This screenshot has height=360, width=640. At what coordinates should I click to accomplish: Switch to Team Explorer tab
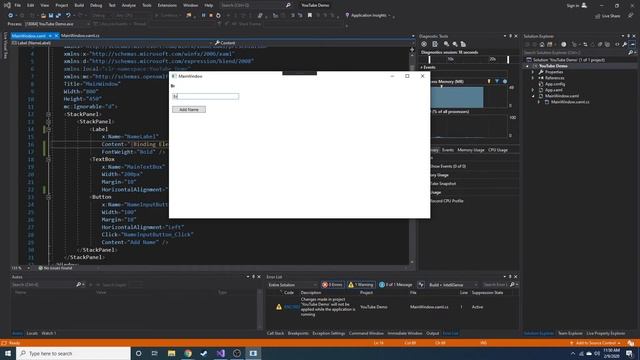tap(570, 333)
